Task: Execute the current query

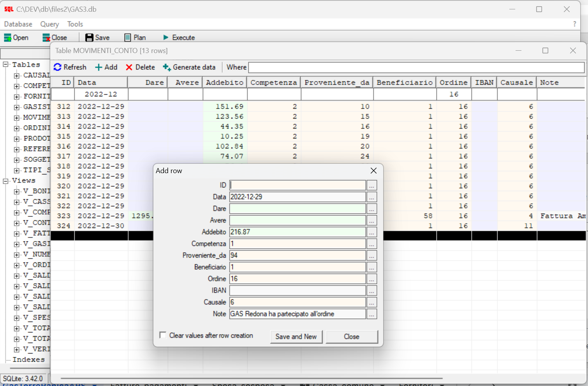Action: pyautogui.click(x=179, y=37)
